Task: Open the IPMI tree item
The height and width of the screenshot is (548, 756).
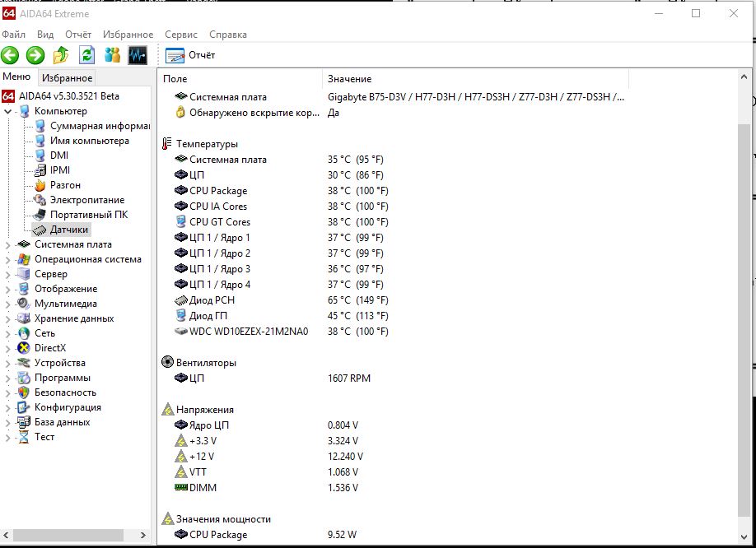Action: tap(60, 170)
